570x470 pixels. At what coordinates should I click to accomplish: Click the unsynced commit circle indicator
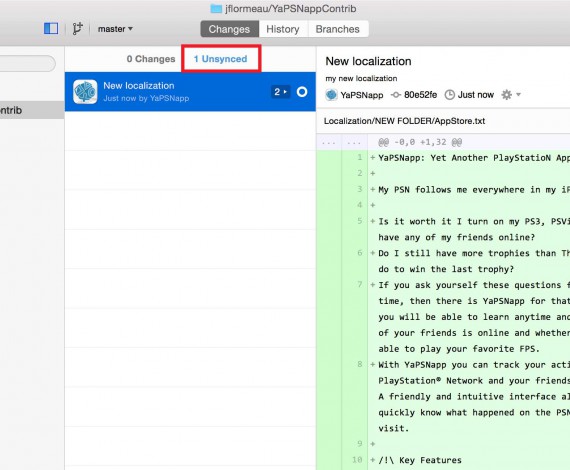click(x=302, y=92)
